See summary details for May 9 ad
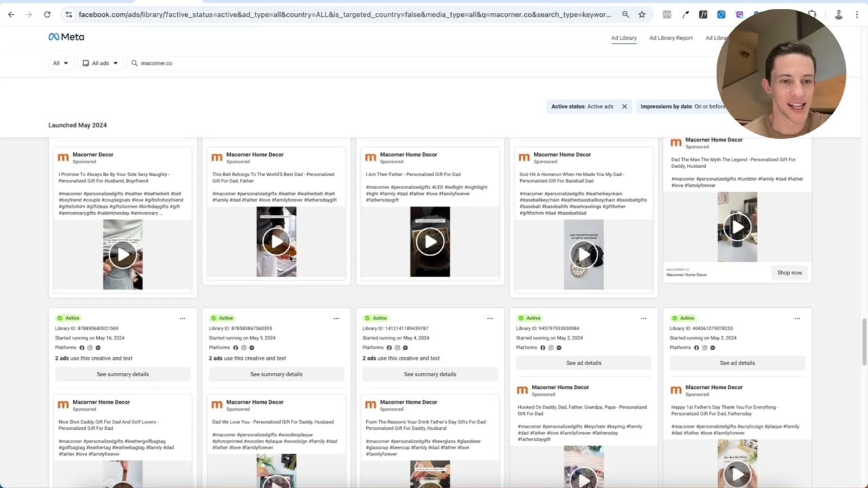Screen dimensions: 868x488 [x=276, y=374]
